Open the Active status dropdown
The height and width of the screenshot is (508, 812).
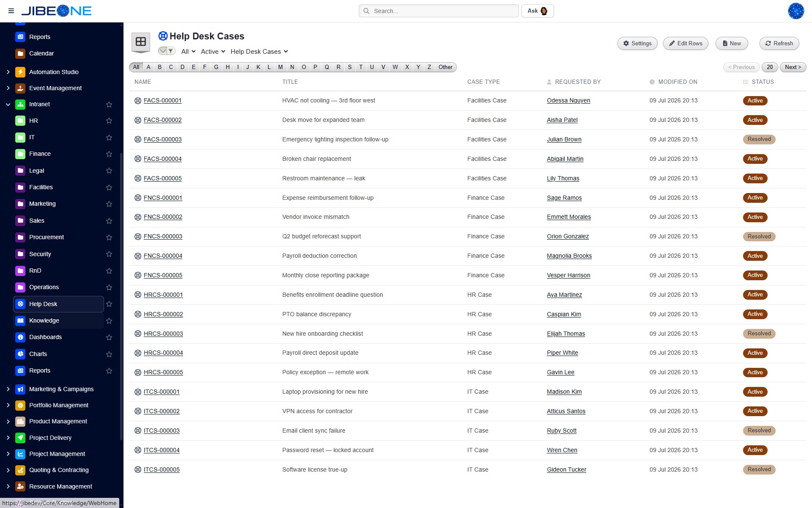[x=213, y=52]
